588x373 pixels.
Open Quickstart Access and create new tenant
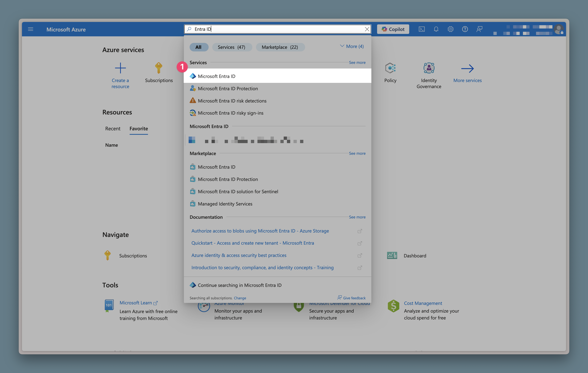click(x=253, y=243)
